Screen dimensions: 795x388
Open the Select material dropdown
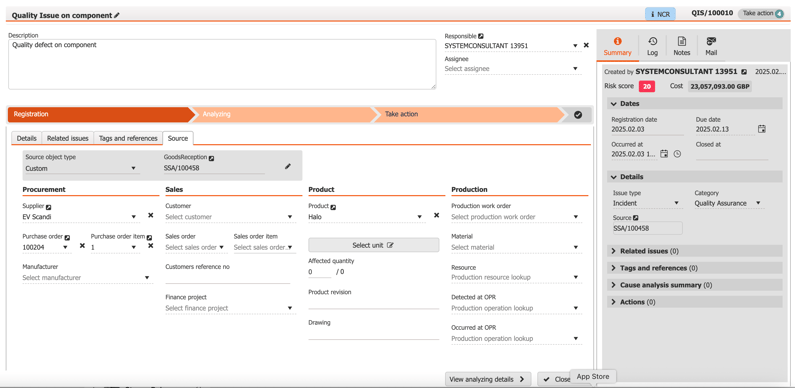point(575,247)
